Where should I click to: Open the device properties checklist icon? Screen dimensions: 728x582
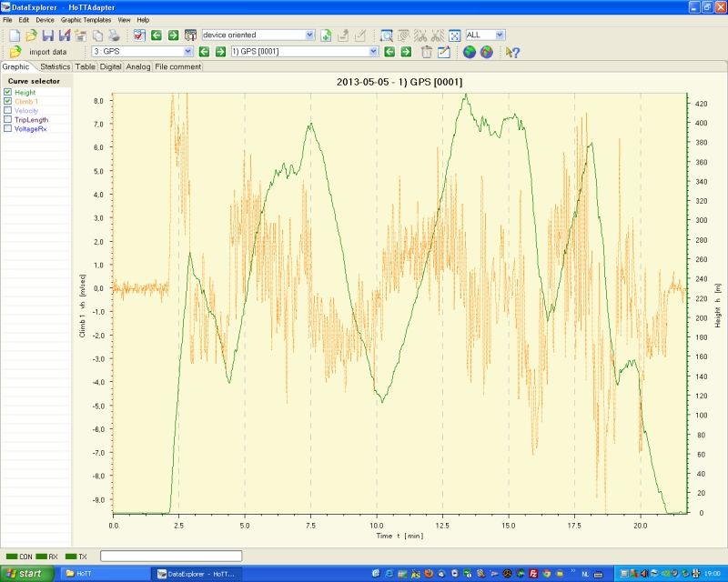[x=139, y=35]
